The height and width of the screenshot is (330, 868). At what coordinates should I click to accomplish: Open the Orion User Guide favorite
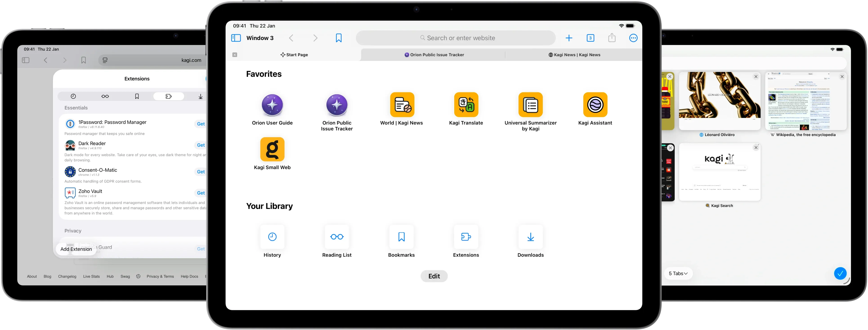click(272, 105)
